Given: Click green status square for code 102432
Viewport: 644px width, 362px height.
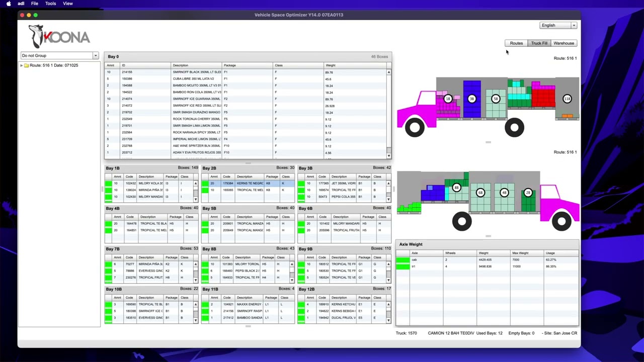Looking at the screenshot, I should click(x=108, y=184).
